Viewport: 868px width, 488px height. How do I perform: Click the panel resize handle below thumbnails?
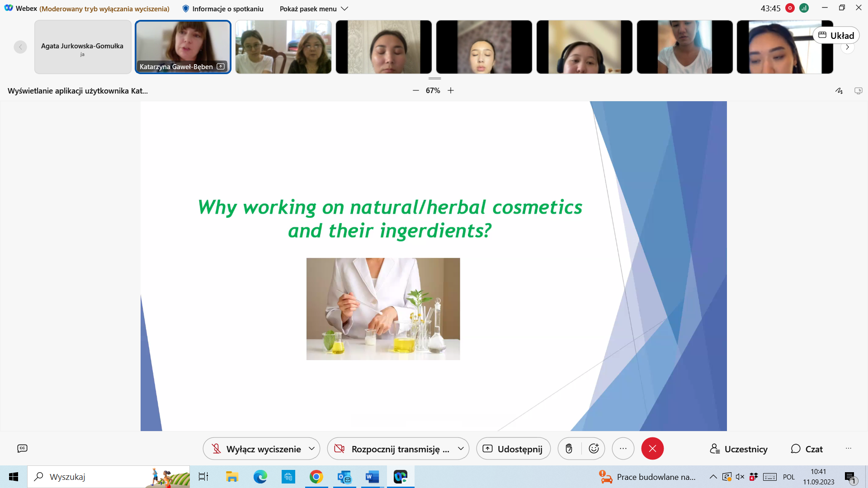pyautogui.click(x=434, y=79)
